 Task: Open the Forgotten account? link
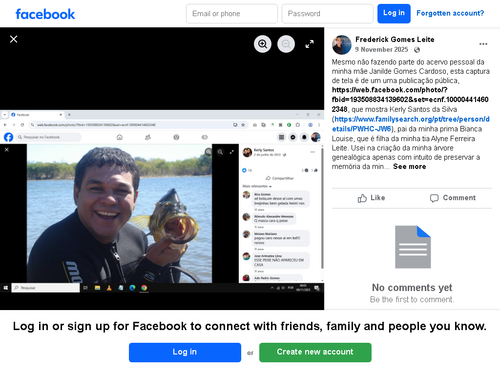(x=450, y=13)
